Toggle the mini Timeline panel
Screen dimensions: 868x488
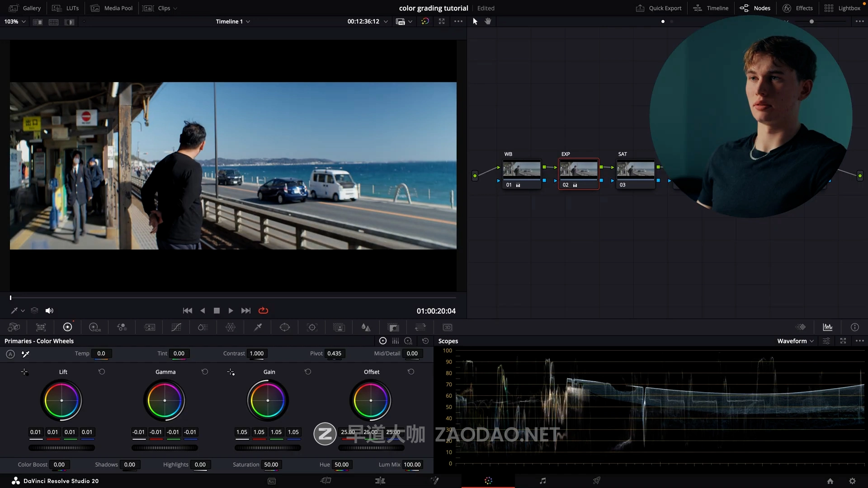(711, 8)
